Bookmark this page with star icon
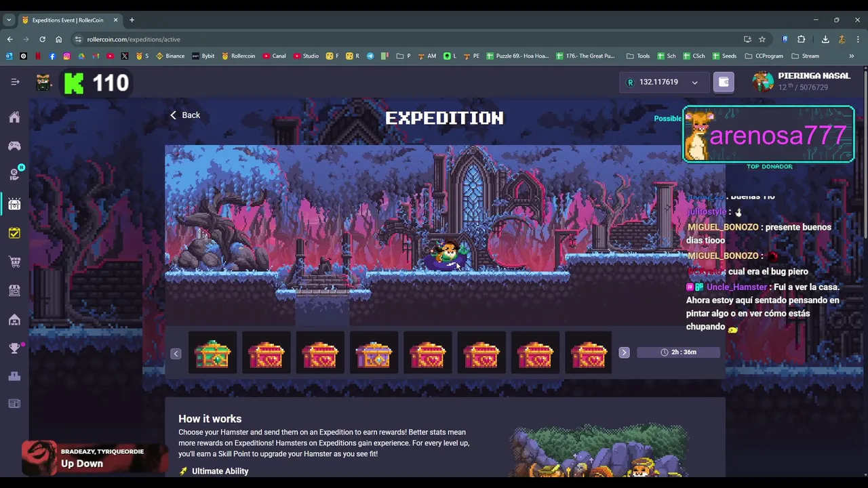This screenshot has height=488, width=868. [x=762, y=39]
